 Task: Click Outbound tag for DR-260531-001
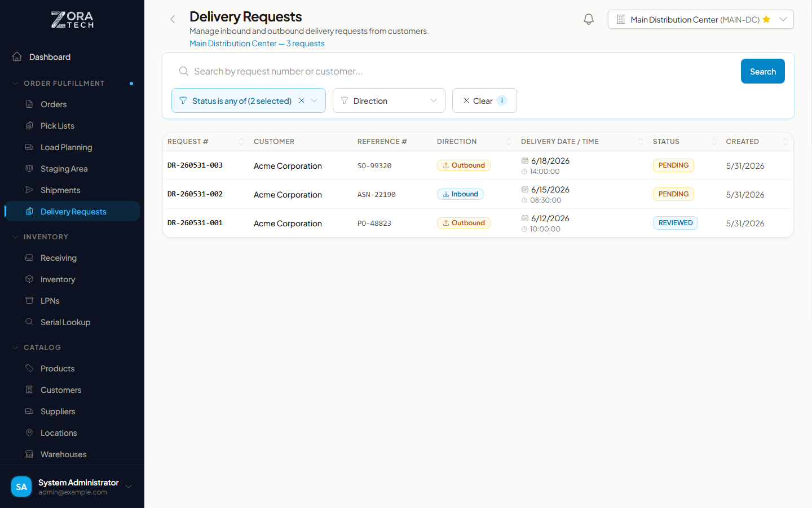tap(464, 223)
